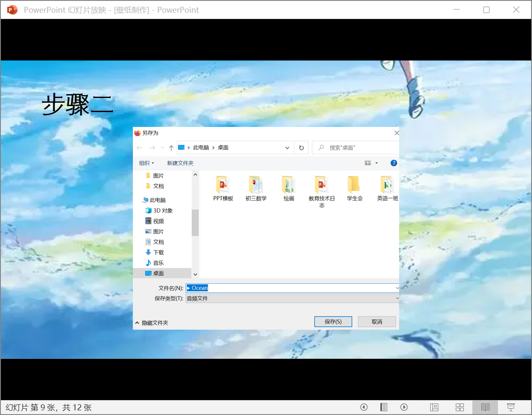Click the 保存(S) button

333,322
